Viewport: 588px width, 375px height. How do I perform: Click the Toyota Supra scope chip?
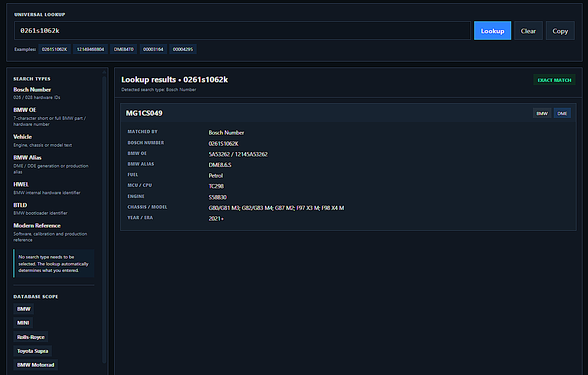(33, 351)
